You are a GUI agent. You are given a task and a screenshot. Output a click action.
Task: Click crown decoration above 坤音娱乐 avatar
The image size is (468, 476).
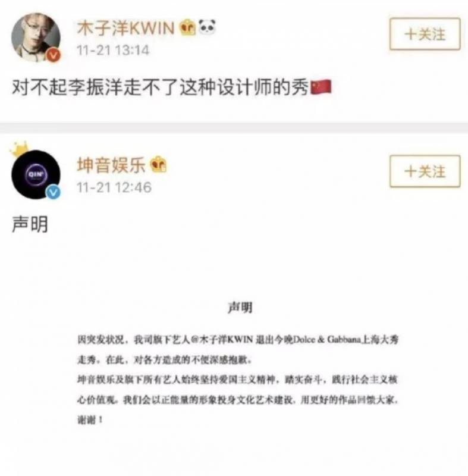coord(20,149)
